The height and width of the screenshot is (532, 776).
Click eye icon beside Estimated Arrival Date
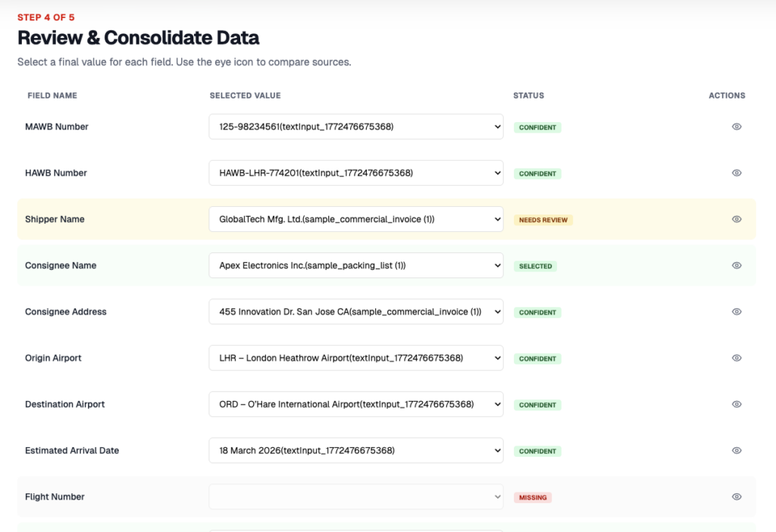(x=736, y=450)
